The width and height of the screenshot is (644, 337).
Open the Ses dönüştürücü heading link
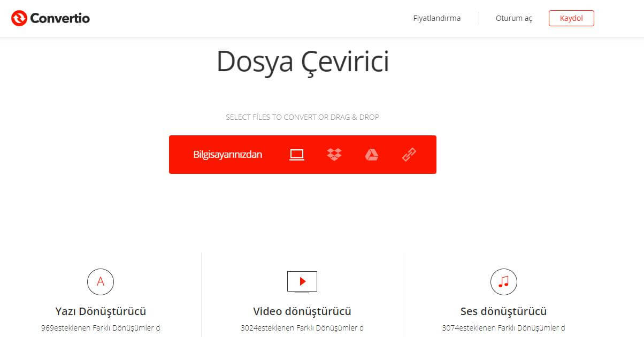click(x=504, y=311)
